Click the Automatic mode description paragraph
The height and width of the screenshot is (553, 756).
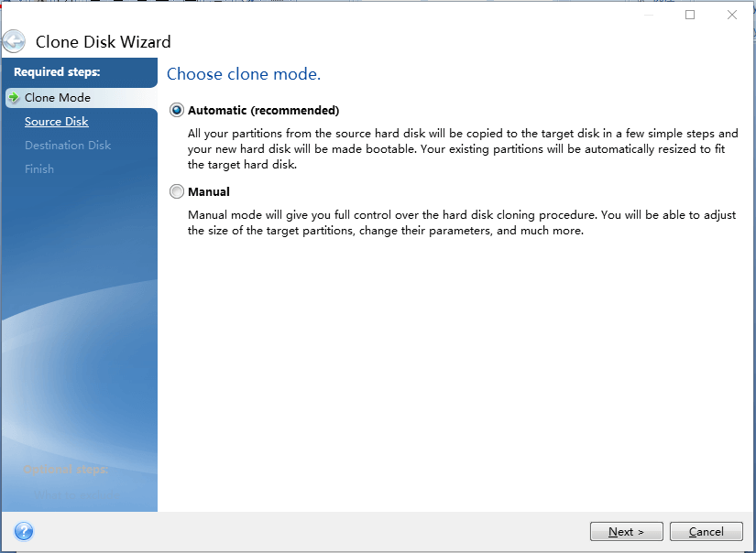tap(463, 149)
